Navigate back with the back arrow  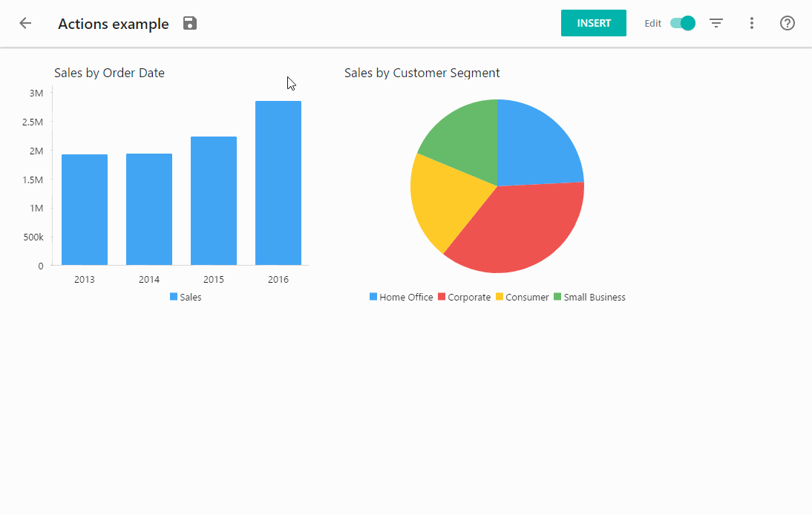pyautogui.click(x=25, y=23)
